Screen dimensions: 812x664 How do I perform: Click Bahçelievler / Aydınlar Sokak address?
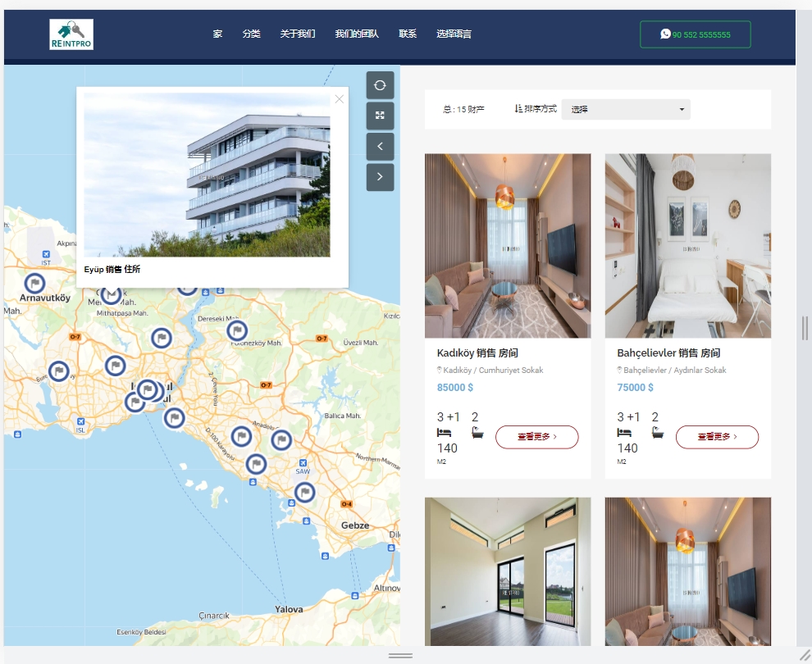click(x=675, y=370)
